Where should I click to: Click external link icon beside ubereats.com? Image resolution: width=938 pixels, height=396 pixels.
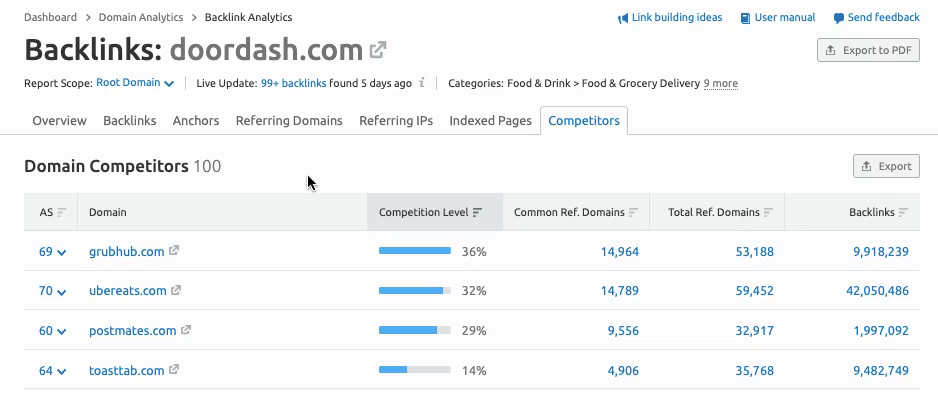click(x=176, y=290)
